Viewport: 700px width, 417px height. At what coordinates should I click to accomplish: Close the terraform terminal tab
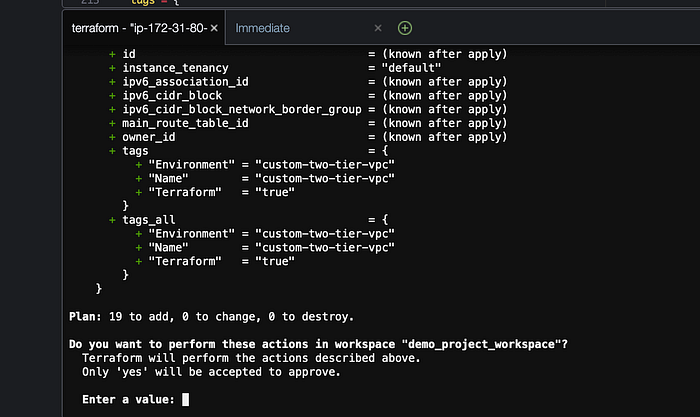[214, 28]
